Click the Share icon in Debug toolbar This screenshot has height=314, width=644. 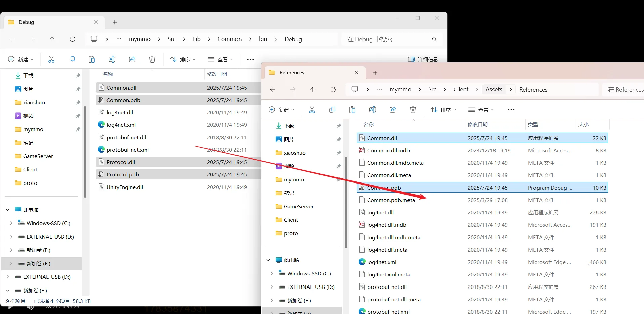132,59
